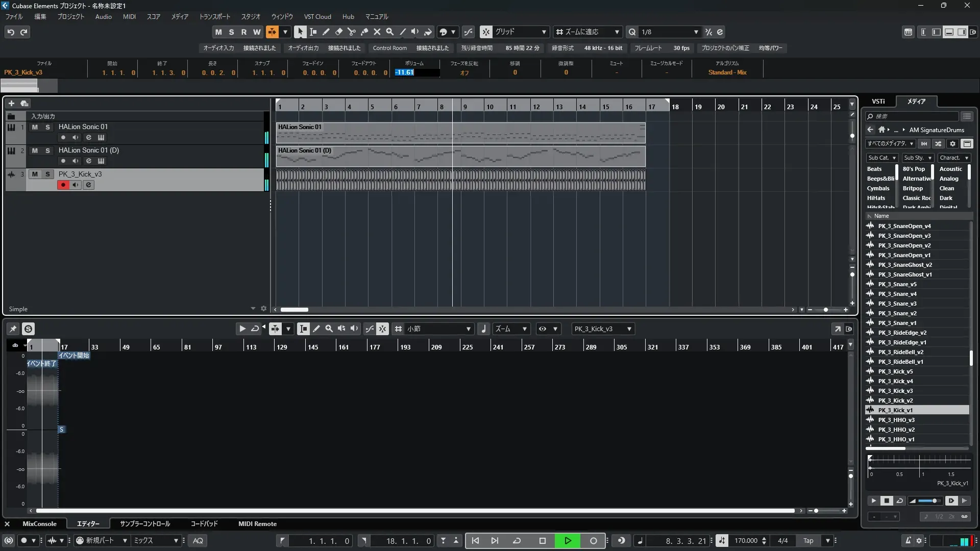Solo the PK_3_Kick_v3 track
This screenshot has width=980, height=551.
tap(48, 174)
